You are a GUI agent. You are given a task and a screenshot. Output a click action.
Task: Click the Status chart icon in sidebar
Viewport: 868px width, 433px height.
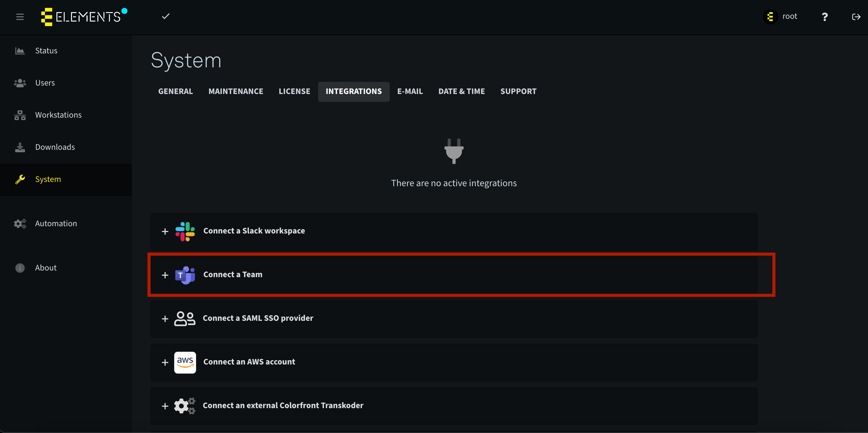point(20,51)
